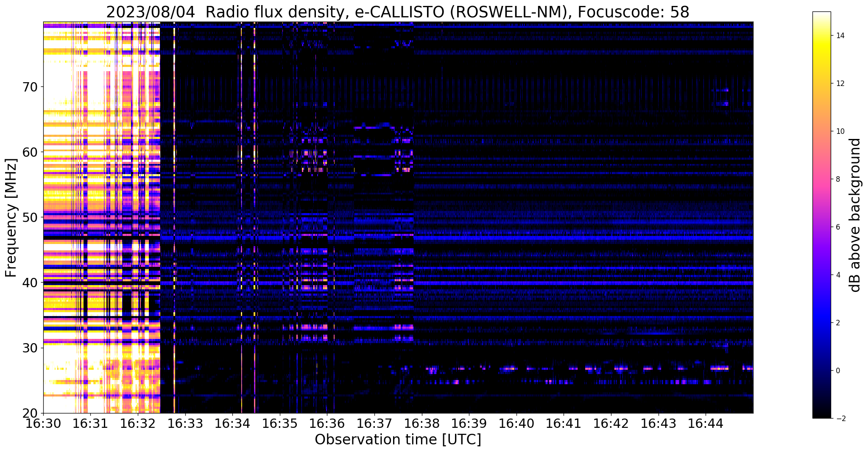Click the 'Frequency [MHz]' axis label
Viewport: 868px width, 452px height.
[x=11, y=218]
